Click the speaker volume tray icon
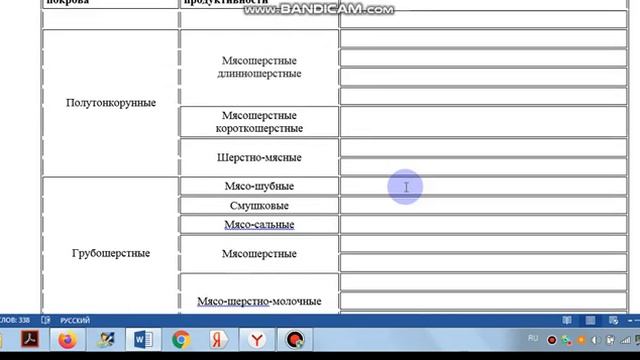 596,340
